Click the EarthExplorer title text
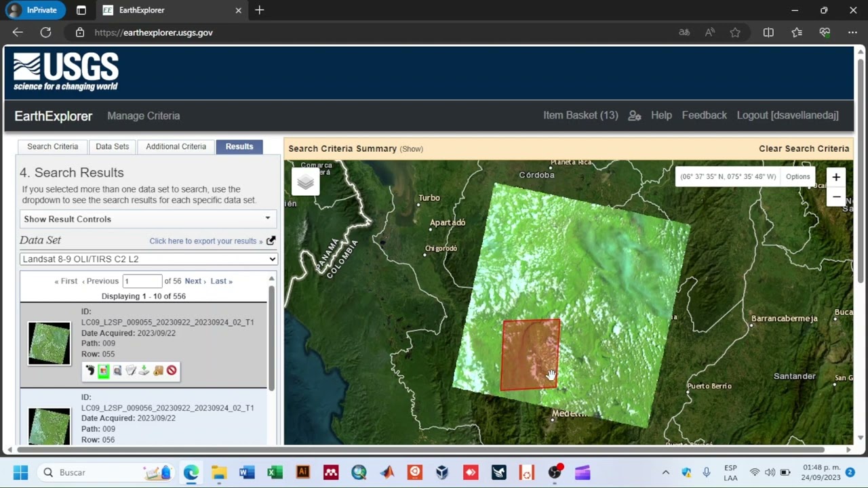 (x=53, y=116)
